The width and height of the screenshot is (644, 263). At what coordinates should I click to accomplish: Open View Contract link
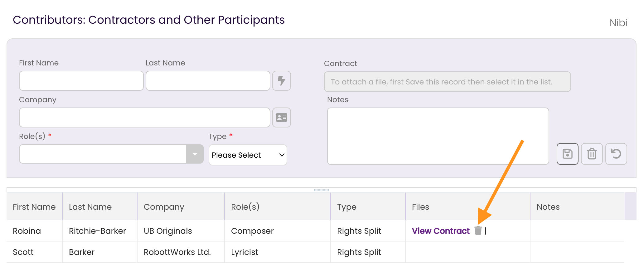[x=441, y=231]
